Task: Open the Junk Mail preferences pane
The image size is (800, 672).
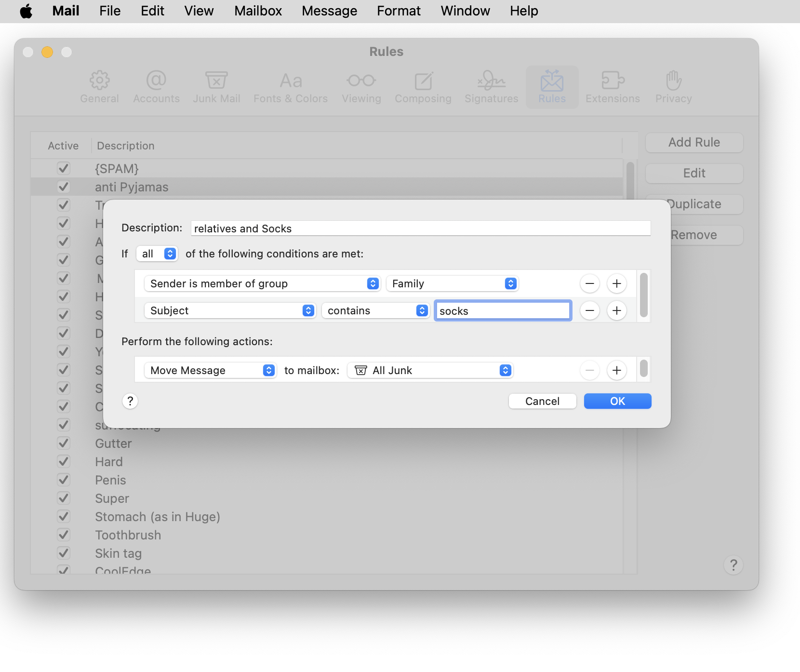Action: point(216,87)
